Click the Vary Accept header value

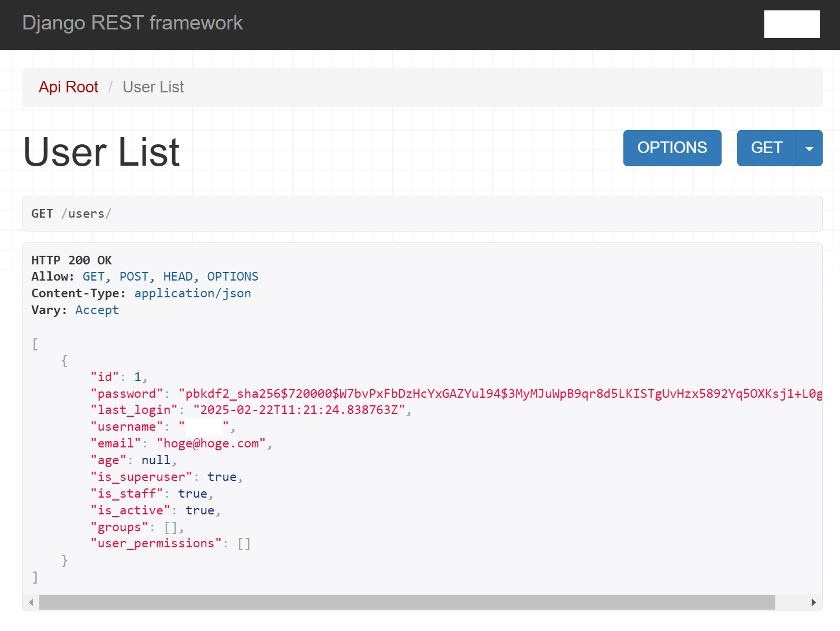(x=97, y=310)
